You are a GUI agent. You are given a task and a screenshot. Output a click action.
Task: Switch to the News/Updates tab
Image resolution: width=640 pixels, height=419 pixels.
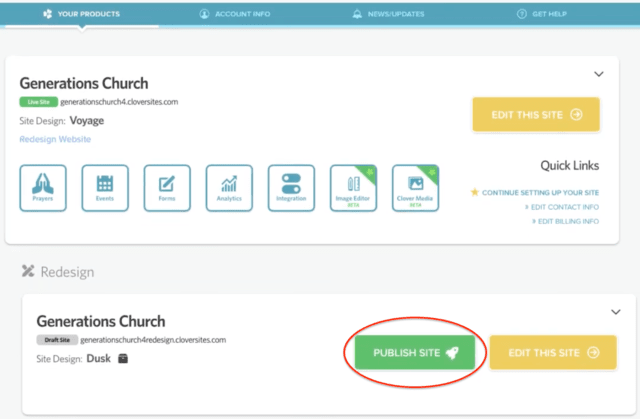point(388,14)
